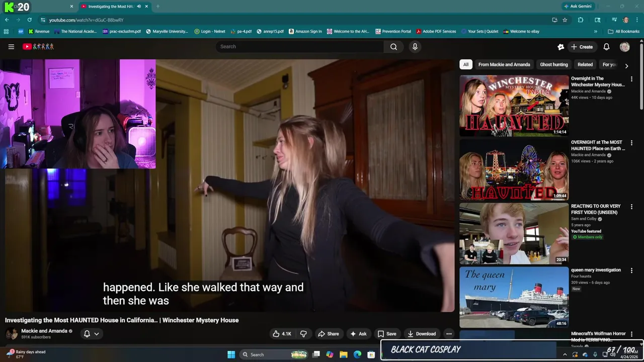Viewport: 644px width, 362px height.
Task: Open the Sam and Colby reacting video thumbnail
Action: click(514, 233)
